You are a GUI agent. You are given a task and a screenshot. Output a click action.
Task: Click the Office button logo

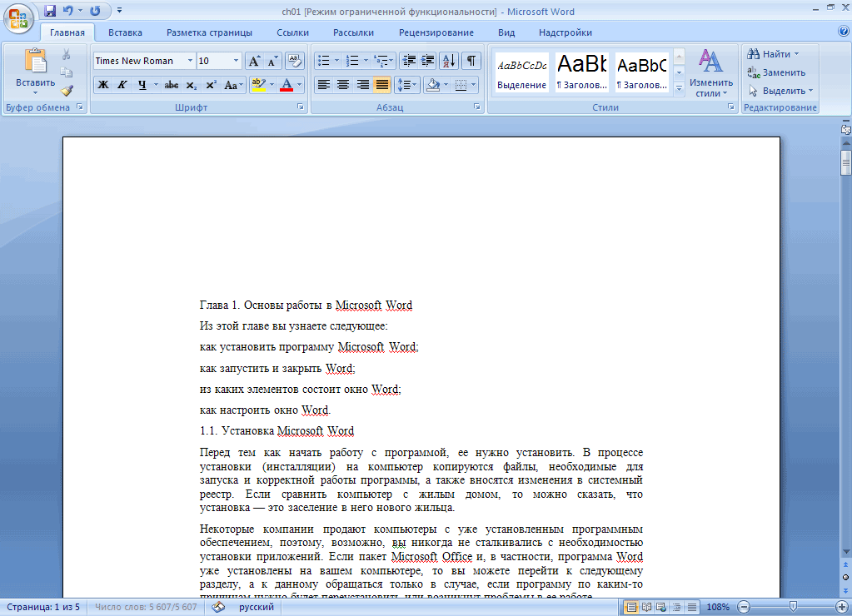pos(18,18)
